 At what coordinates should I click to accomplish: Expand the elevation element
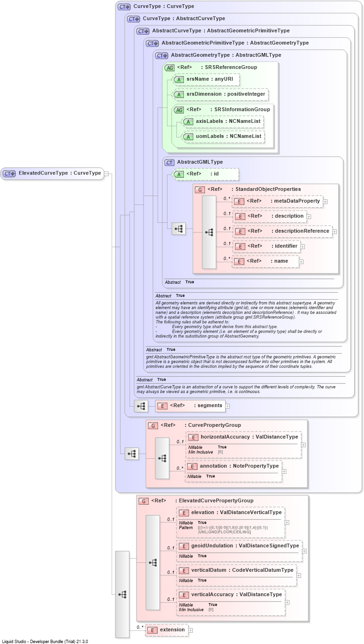pos(287,522)
